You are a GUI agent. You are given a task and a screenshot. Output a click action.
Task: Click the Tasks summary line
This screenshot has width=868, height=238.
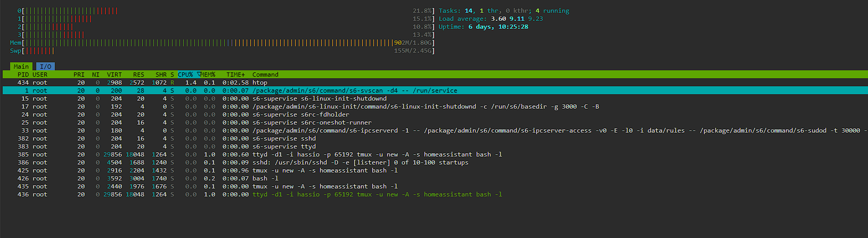pos(504,11)
